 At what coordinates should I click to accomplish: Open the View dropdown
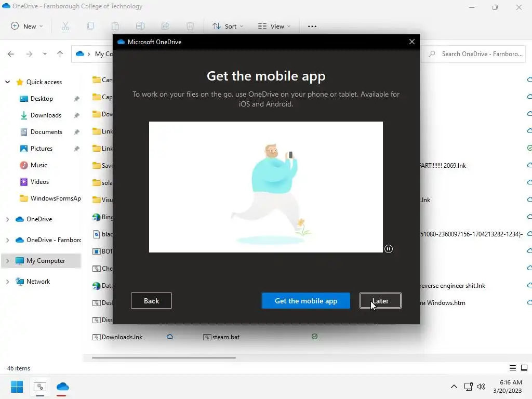click(x=274, y=26)
